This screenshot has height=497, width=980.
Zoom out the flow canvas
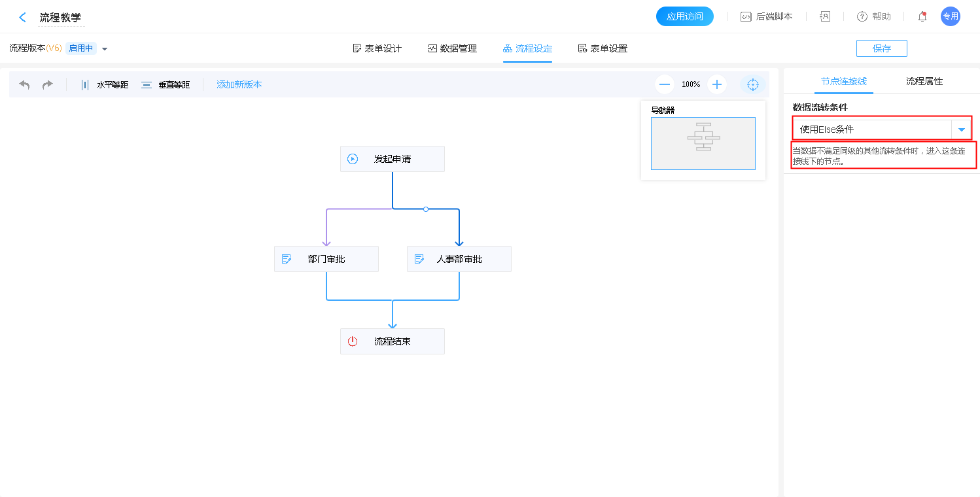pos(665,84)
